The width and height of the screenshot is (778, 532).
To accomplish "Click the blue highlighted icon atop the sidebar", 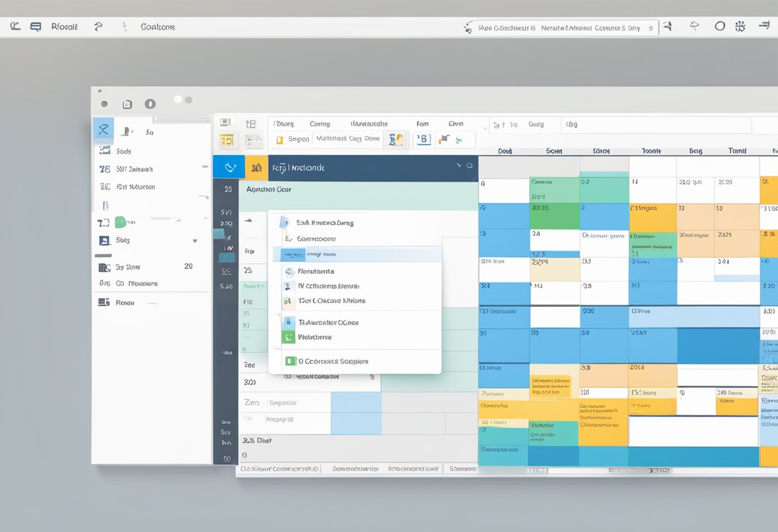I will [103, 130].
